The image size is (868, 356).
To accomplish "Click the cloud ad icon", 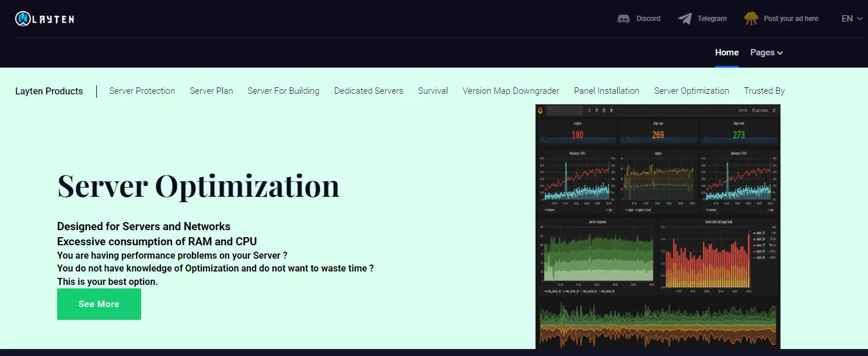I will pyautogui.click(x=751, y=19).
